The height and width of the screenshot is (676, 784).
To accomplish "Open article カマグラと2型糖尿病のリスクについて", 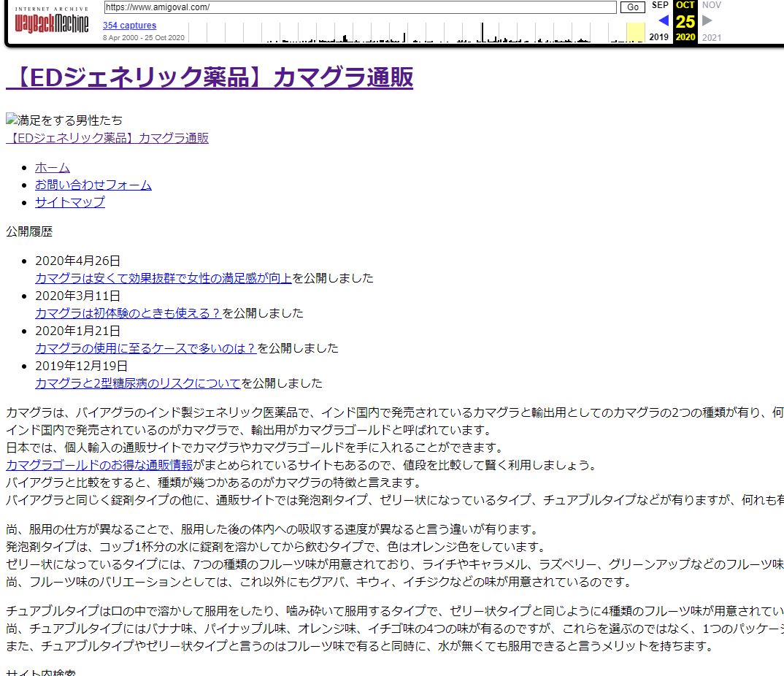I will point(138,383).
